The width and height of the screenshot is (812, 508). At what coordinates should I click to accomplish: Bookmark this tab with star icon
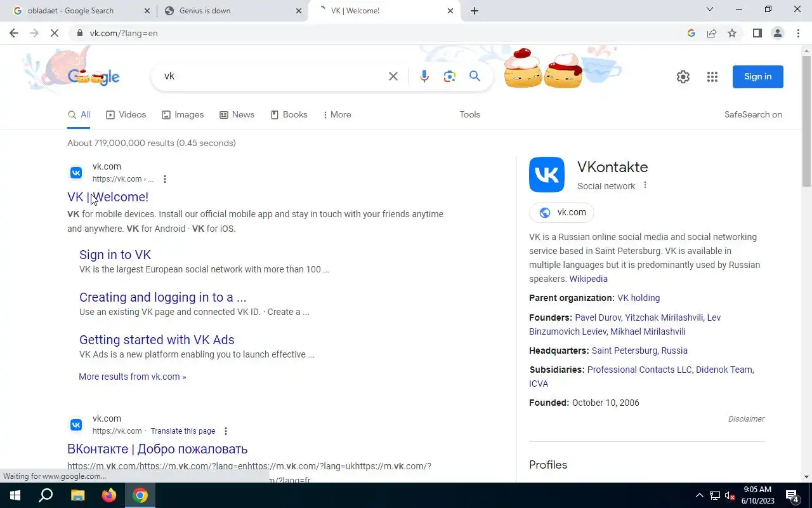[732, 33]
